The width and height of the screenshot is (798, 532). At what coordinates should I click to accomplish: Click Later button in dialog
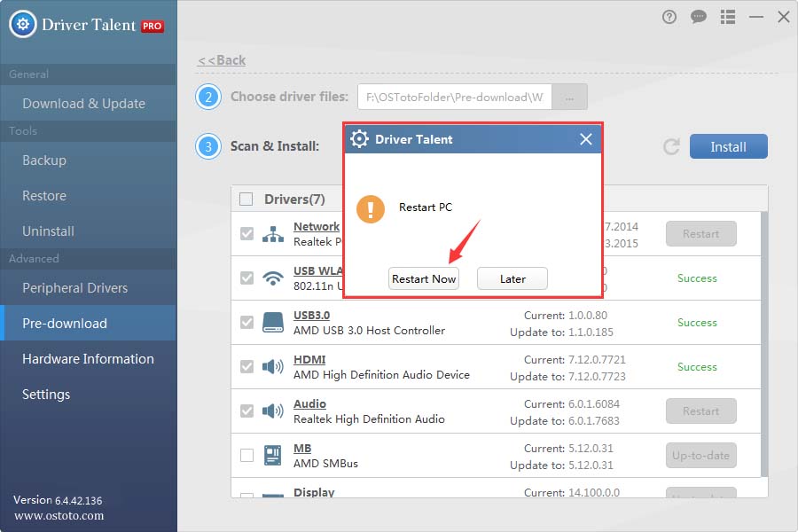pyautogui.click(x=512, y=278)
